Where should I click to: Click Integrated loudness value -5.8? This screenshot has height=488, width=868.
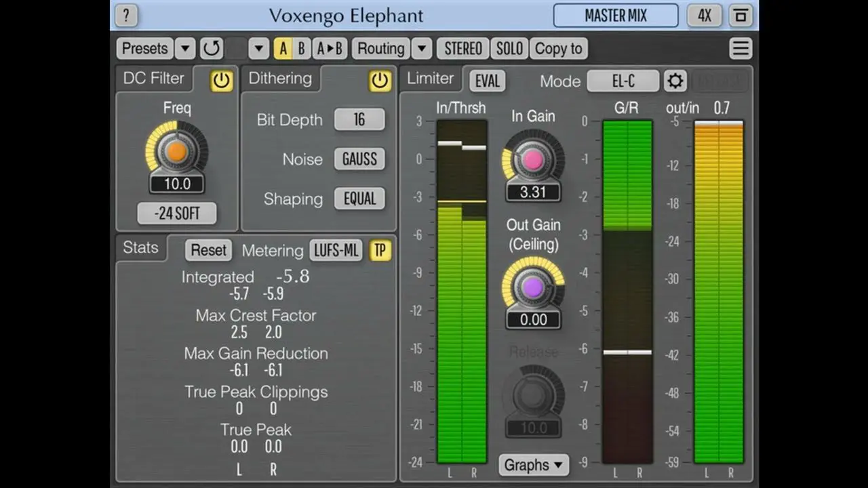point(292,277)
